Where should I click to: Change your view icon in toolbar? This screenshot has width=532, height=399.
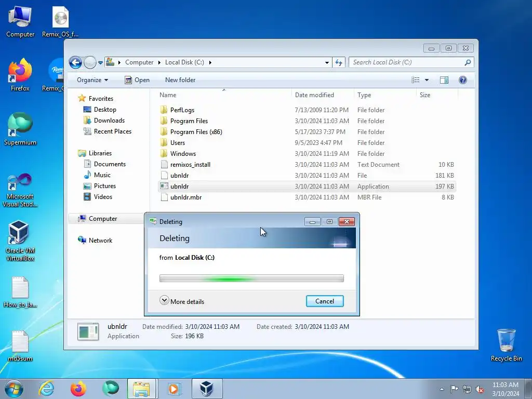point(416,80)
